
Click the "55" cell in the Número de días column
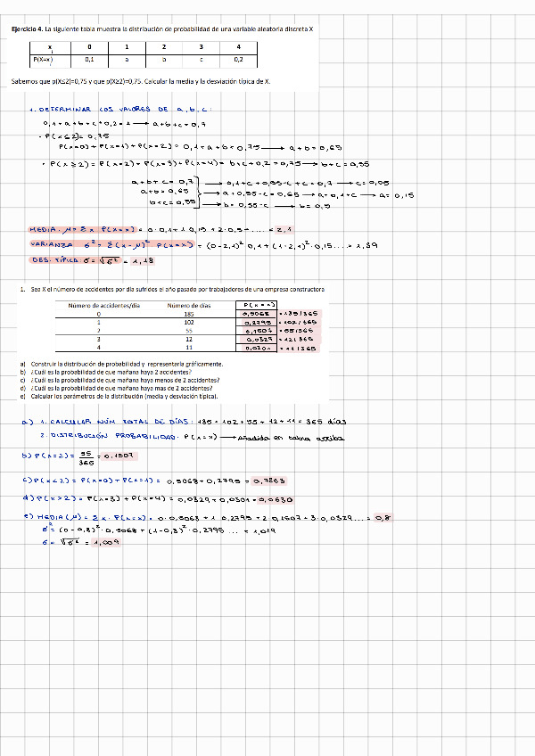tap(189, 332)
